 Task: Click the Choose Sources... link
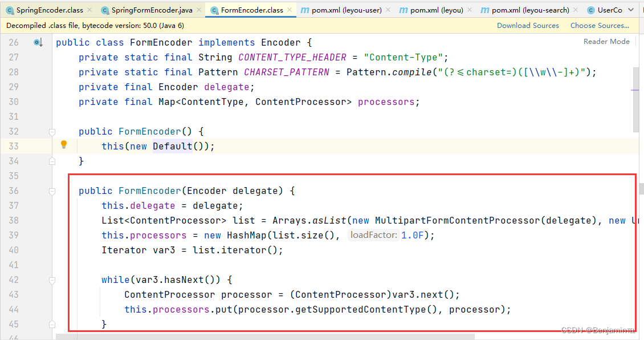click(600, 25)
